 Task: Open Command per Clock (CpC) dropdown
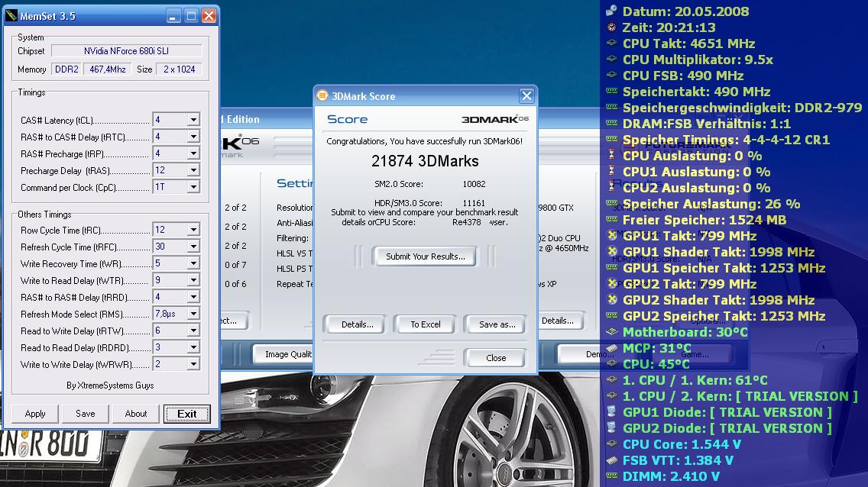pyautogui.click(x=193, y=187)
